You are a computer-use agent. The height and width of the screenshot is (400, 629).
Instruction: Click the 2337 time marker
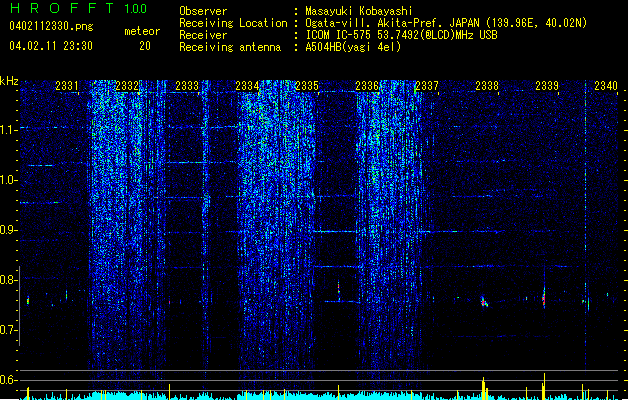(427, 86)
